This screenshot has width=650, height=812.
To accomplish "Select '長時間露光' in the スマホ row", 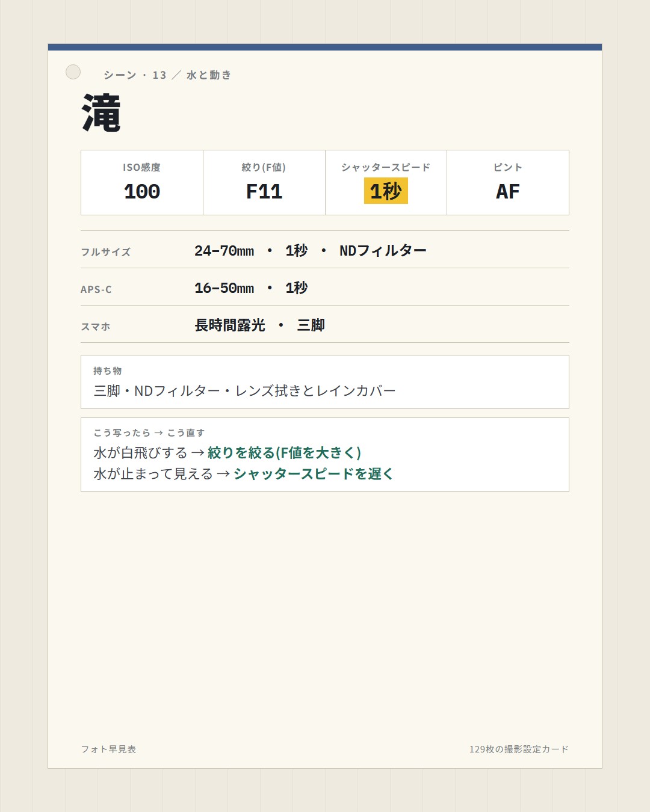I will tap(230, 325).
